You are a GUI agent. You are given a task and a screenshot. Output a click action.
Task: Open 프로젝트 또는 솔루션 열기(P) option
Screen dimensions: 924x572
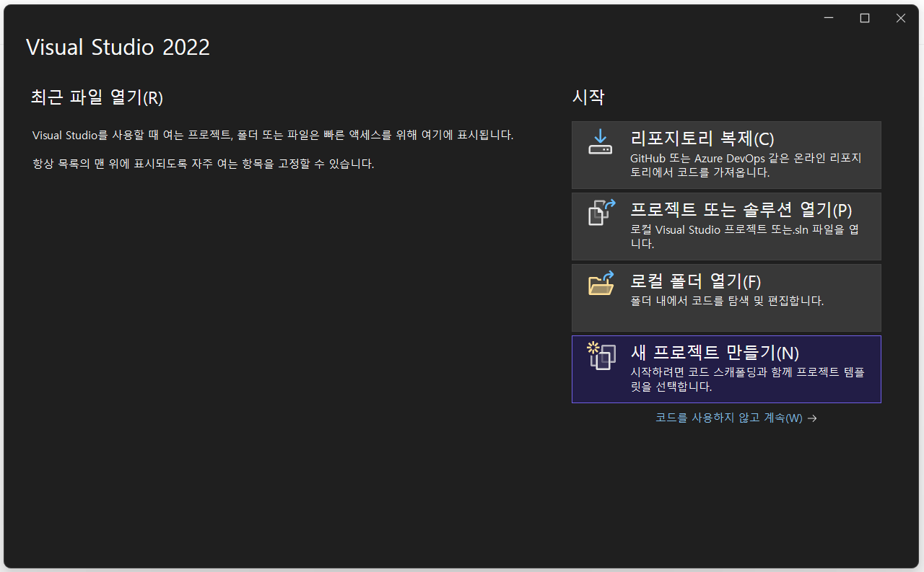coord(726,226)
